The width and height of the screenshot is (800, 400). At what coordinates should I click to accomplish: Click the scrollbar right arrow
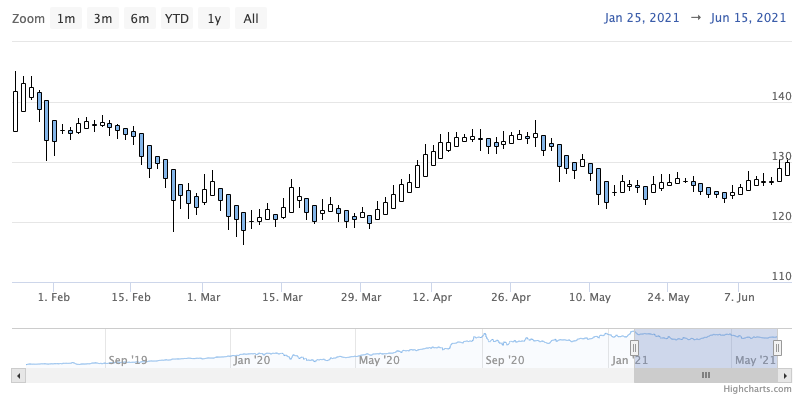pos(783,375)
